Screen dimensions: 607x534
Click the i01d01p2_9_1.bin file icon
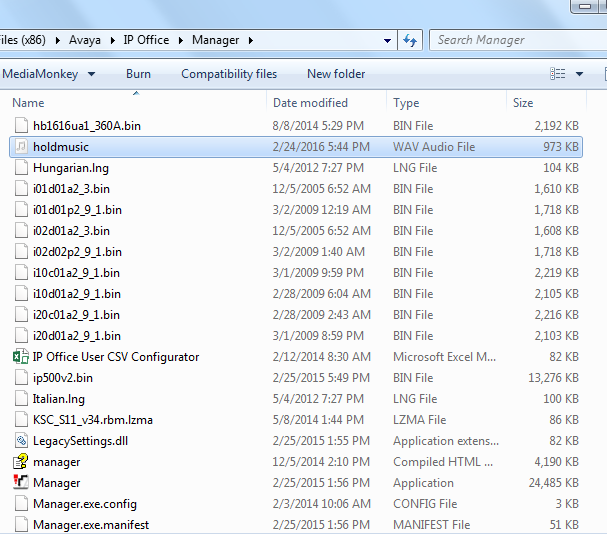(21, 209)
